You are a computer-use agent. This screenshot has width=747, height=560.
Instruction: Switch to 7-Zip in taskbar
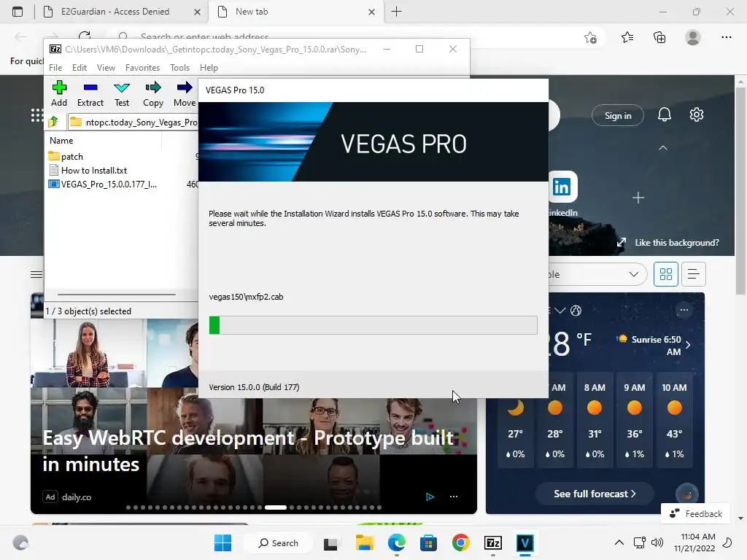(x=493, y=542)
